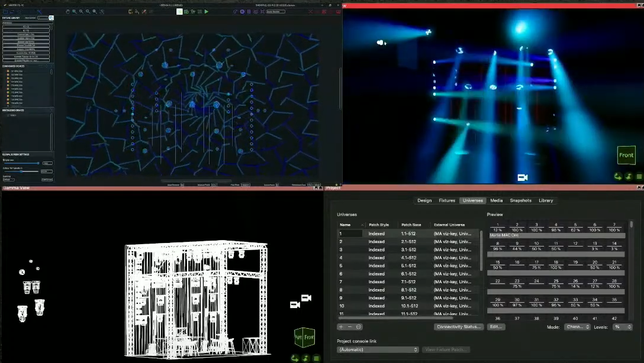Remove universe with the minus button
Image resolution: width=644 pixels, height=363 pixels.
[x=350, y=327]
